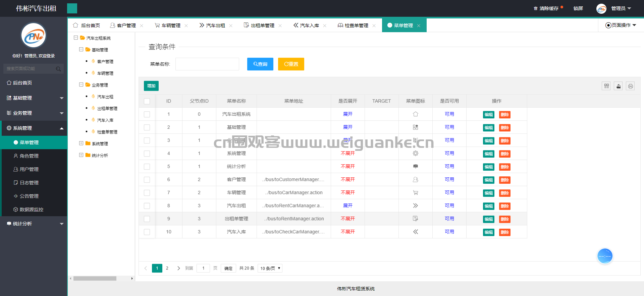Click the floating blue round button
Image resolution: width=644 pixels, height=296 pixels.
605,256
